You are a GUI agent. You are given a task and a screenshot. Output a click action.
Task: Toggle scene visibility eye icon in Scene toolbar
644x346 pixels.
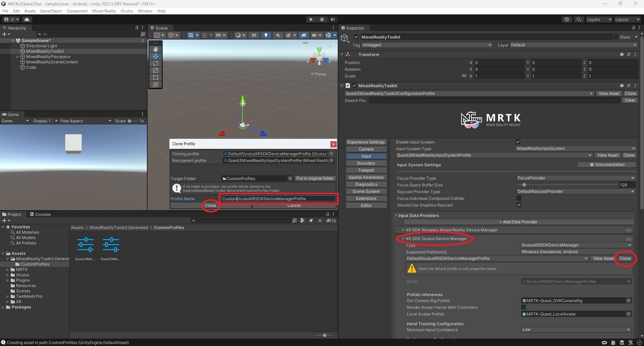click(304, 35)
